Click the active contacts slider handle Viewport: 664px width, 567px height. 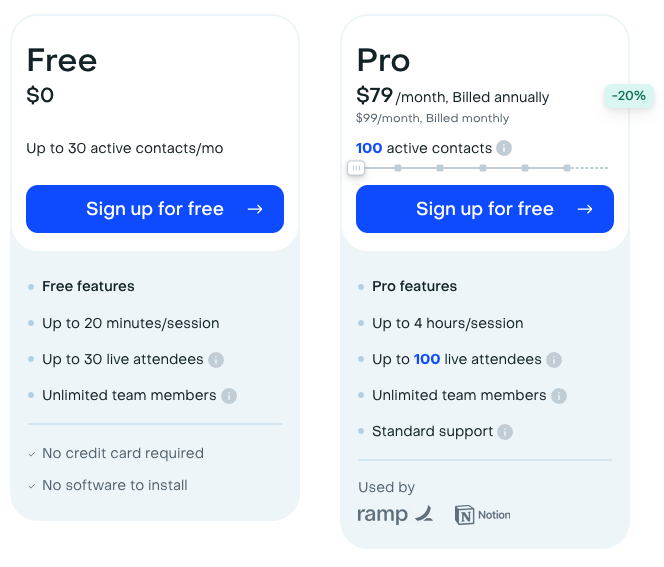[356, 168]
